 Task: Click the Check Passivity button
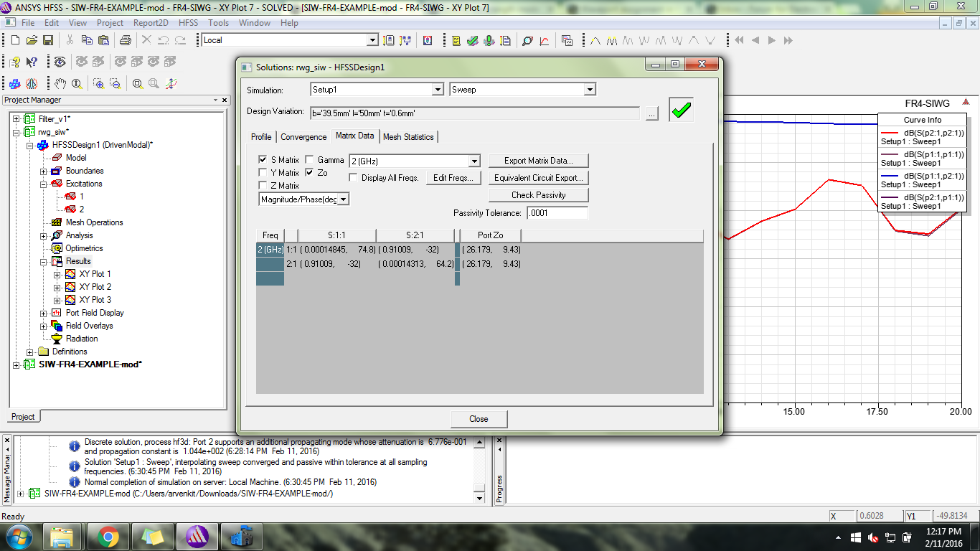pyautogui.click(x=539, y=195)
